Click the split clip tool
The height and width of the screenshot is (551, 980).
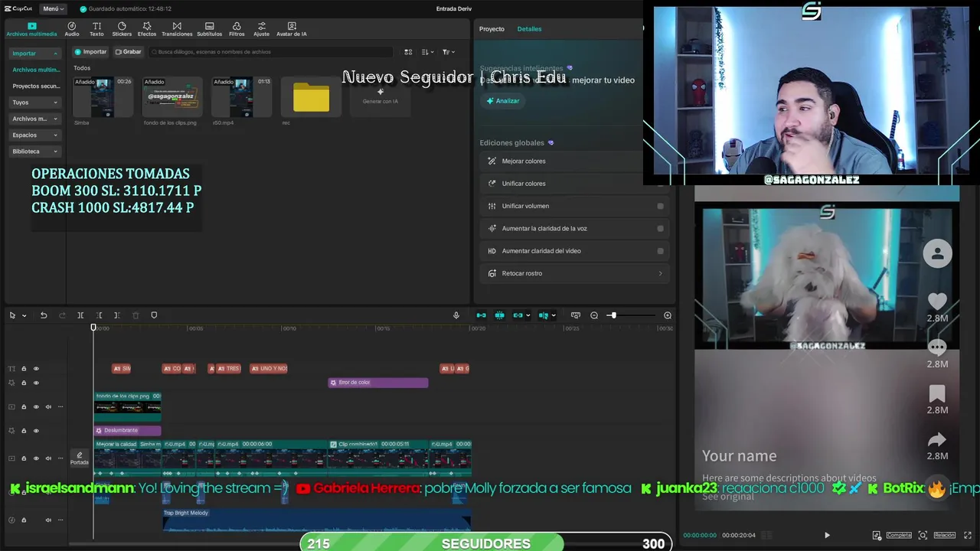(80, 315)
